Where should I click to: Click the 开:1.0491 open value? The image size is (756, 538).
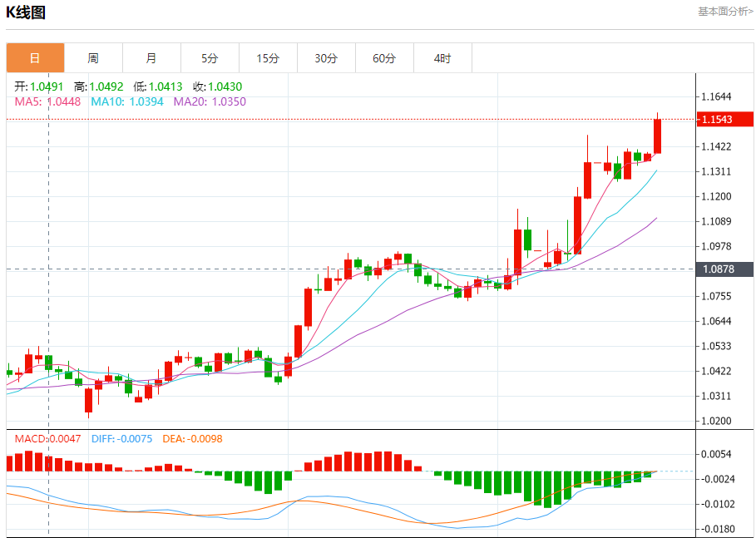[38, 86]
